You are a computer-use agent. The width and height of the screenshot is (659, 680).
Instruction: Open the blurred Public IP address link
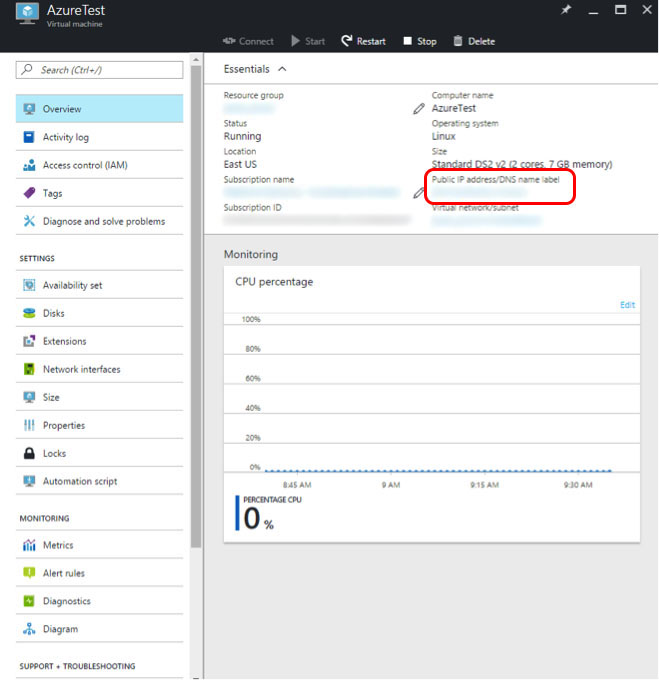[x=479, y=192]
